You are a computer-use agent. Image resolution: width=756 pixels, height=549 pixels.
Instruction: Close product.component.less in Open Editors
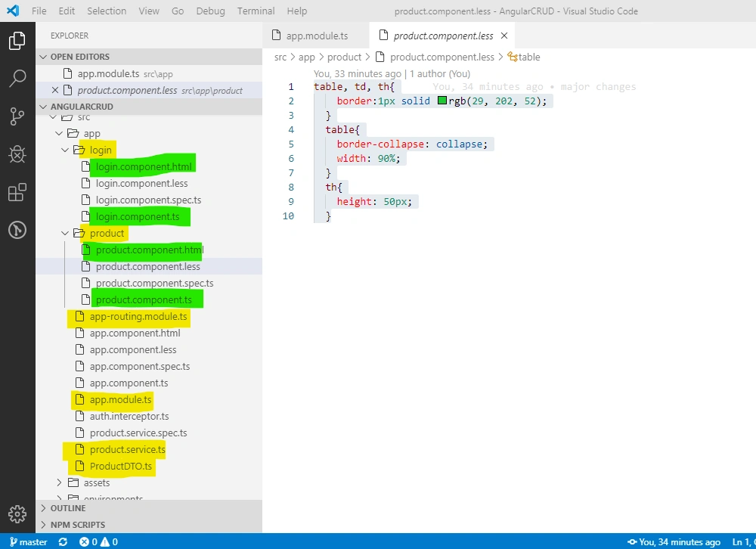pos(55,90)
